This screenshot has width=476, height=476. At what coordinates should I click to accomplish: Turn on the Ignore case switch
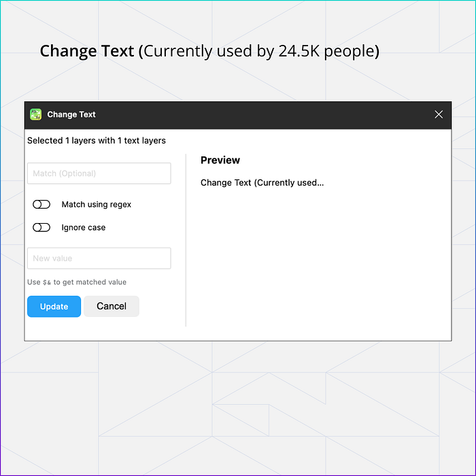[x=41, y=227]
